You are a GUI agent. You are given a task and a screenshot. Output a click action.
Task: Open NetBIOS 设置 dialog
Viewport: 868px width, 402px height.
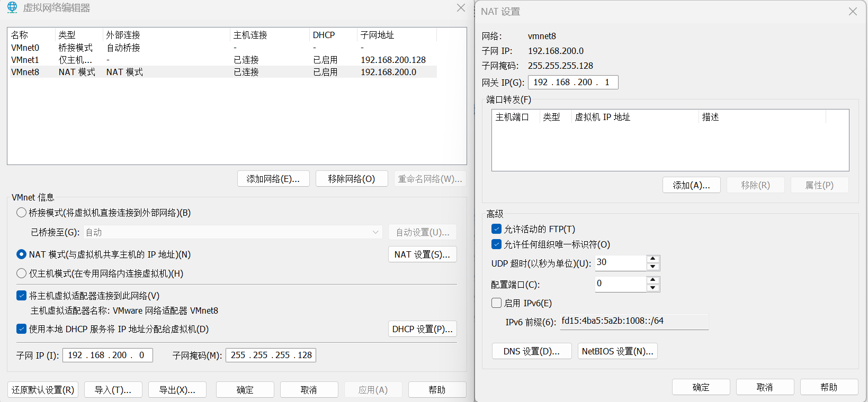click(x=618, y=351)
